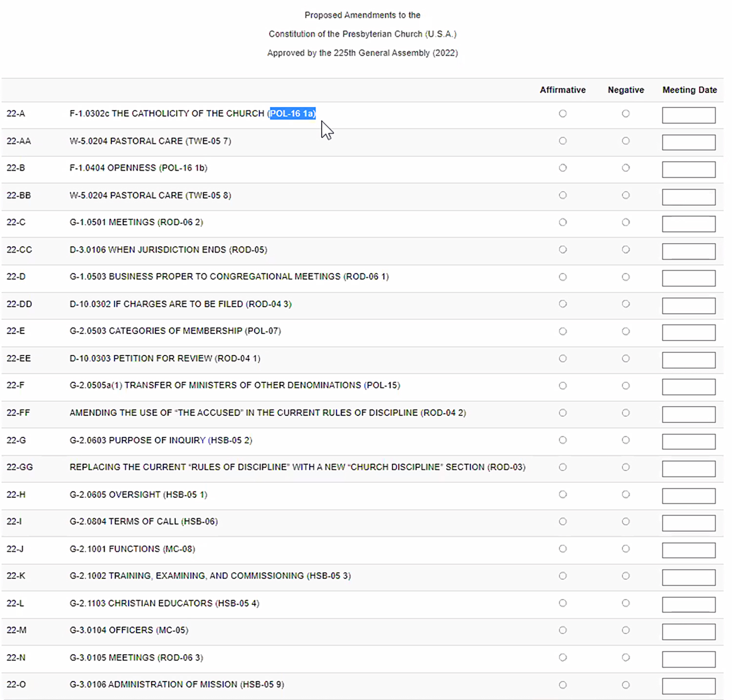Vote Negative on 22-K Training and Commissioning
This screenshot has height=700, width=732.
626,576
